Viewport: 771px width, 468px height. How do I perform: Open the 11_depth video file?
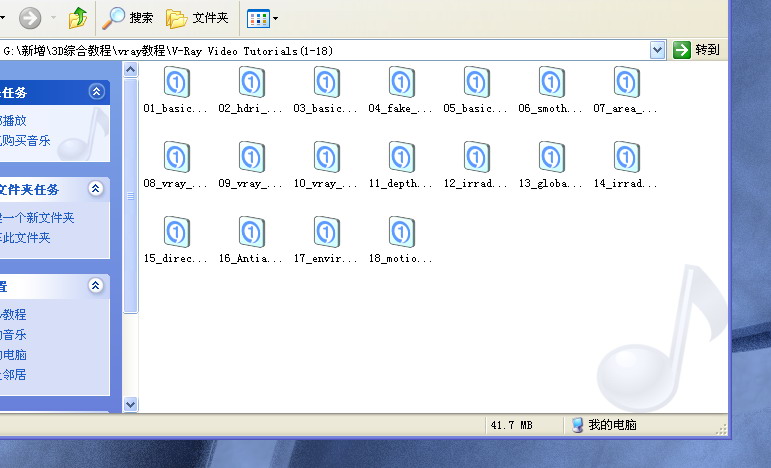tap(401, 157)
